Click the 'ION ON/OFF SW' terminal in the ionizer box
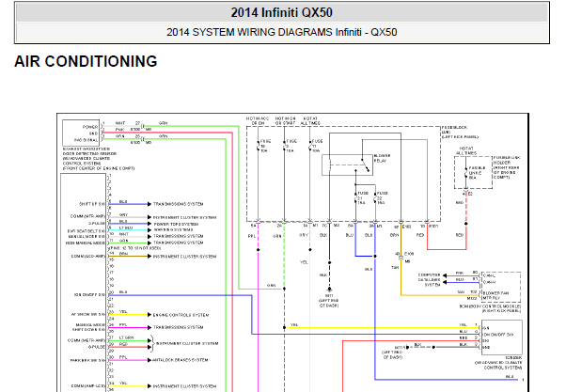566x392 pixels. pos(497,335)
